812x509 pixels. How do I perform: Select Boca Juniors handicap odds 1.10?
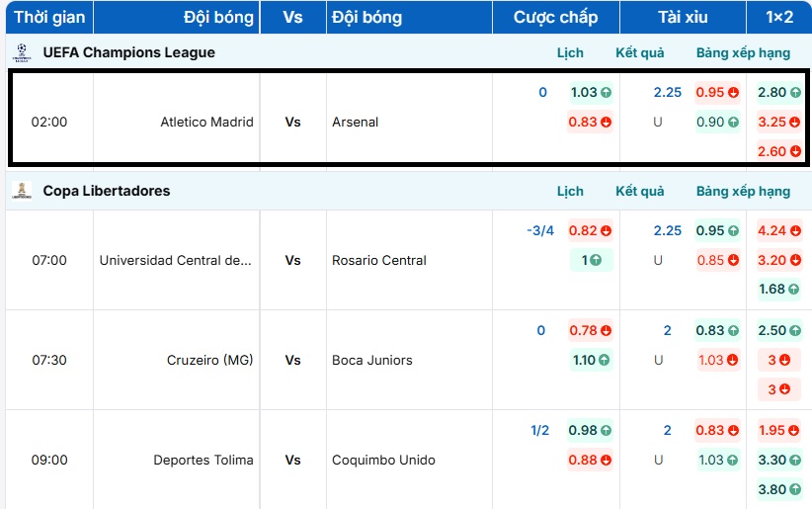[x=591, y=360]
